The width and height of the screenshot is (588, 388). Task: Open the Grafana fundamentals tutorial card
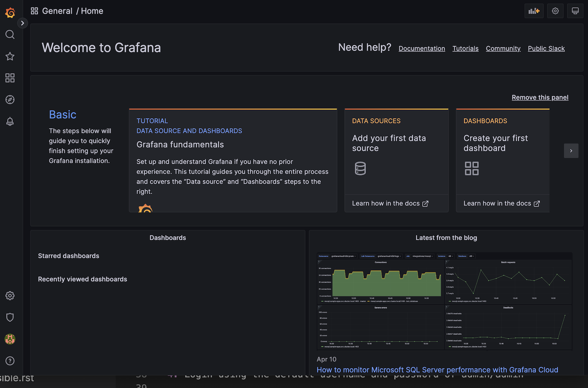[233, 160]
